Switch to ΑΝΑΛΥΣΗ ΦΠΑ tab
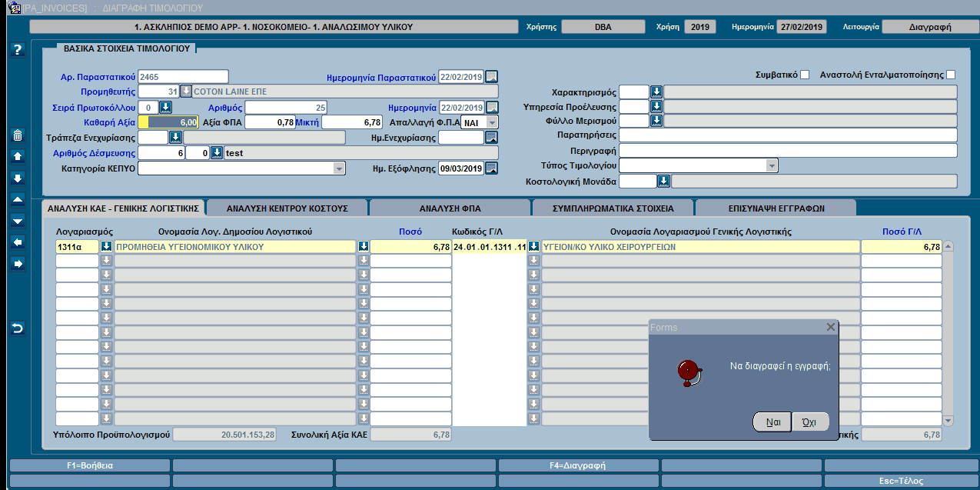Image resolution: width=980 pixels, height=490 pixels. [450, 208]
